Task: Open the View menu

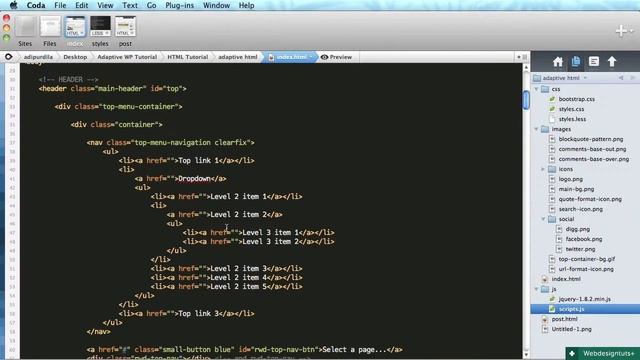Action: click(105, 5)
